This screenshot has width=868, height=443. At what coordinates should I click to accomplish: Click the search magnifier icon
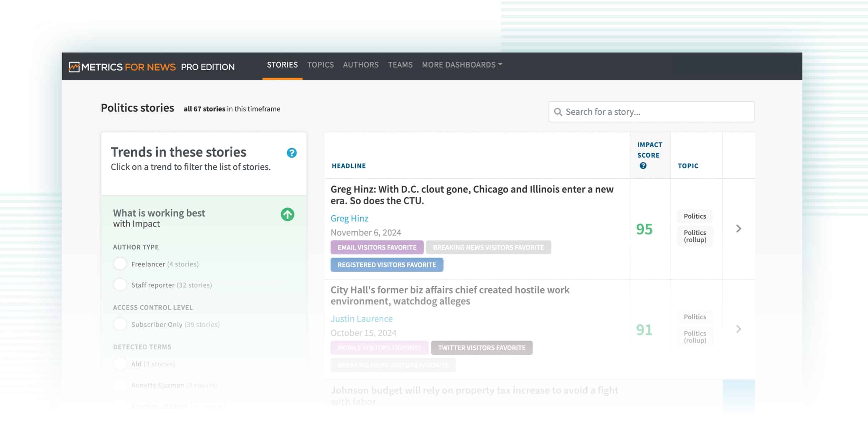pos(558,112)
